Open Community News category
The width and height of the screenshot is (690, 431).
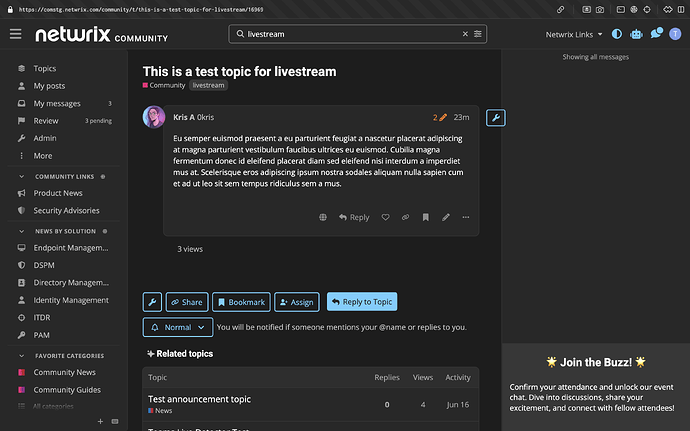pyautogui.click(x=64, y=372)
